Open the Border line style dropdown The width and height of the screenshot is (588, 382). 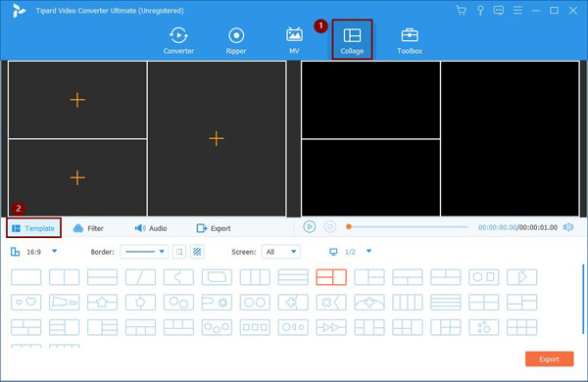(144, 252)
